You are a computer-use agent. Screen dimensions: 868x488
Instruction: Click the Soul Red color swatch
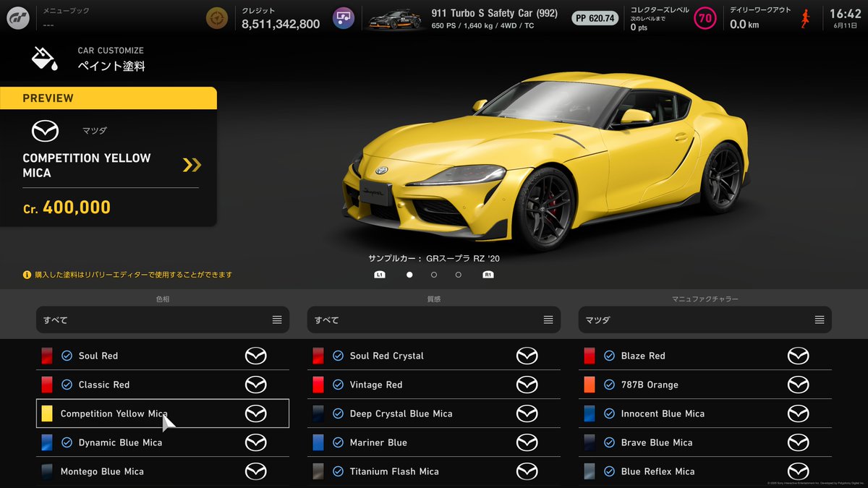click(47, 356)
